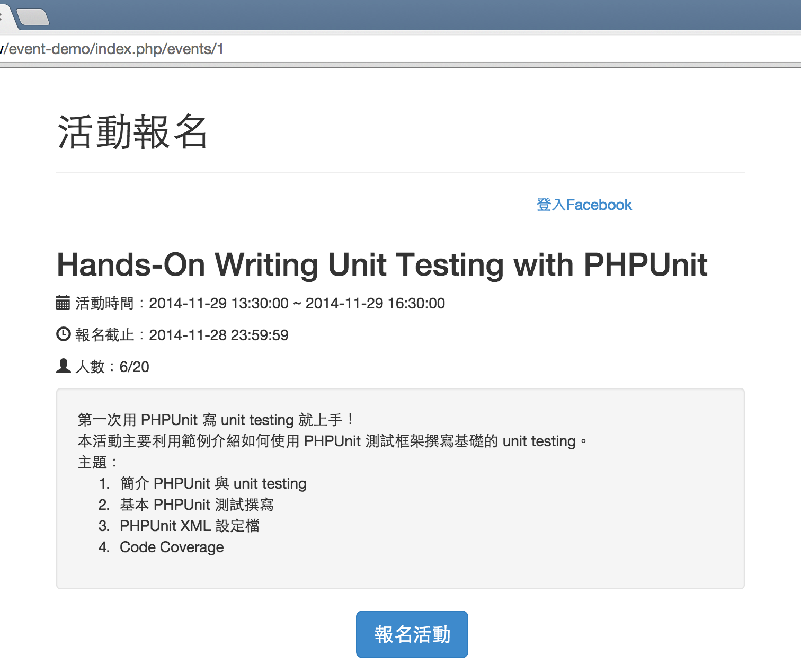The image size is (801, 672).
Task: Select list item 簡介 PHPUnit 與 unit testing
Action: [x=213, y=483]
